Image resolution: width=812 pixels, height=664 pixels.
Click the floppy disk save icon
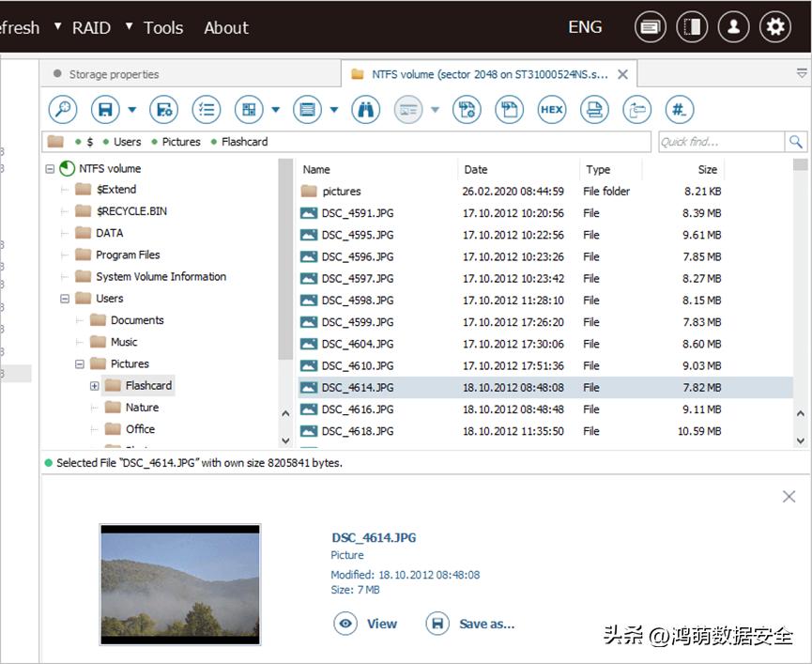point(106,110)
